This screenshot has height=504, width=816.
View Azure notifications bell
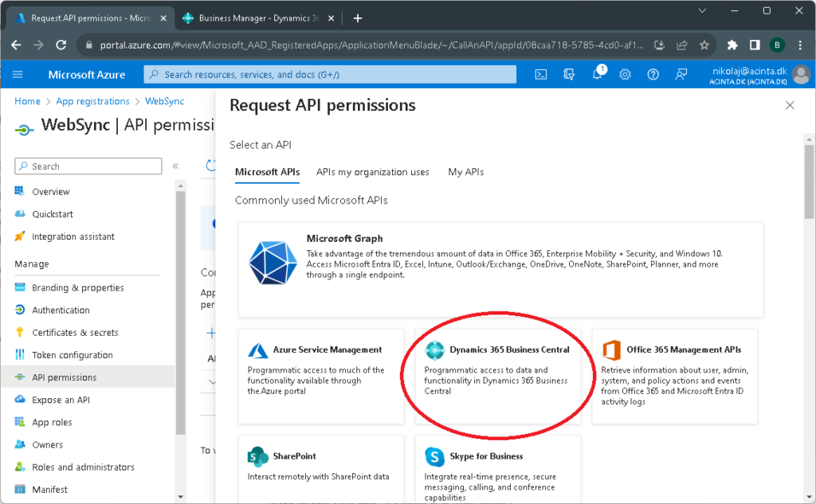click(597, 74)
